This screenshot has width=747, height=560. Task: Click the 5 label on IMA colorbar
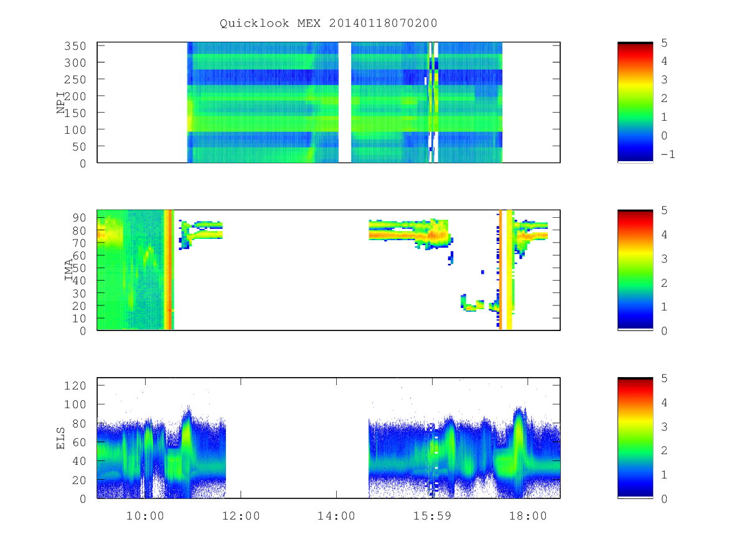pyautogui.click(x=663, y=211)
